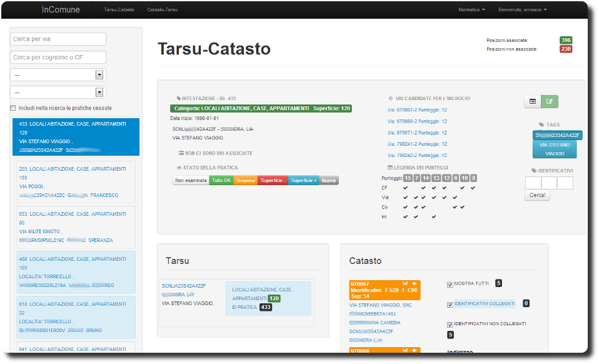
Task: Click the check icon on card 670067
Action: point(405,284)
